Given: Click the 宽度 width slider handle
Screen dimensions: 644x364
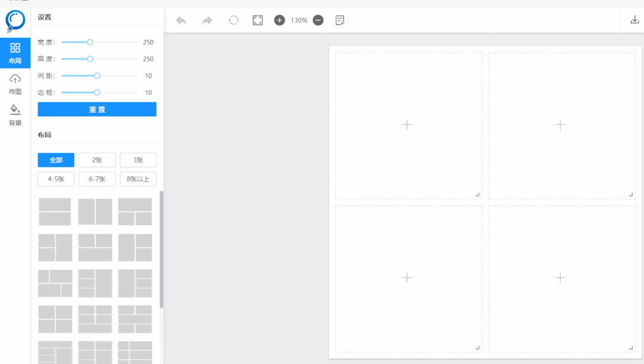Looking at the screenshot, I should tap(90, 42).
